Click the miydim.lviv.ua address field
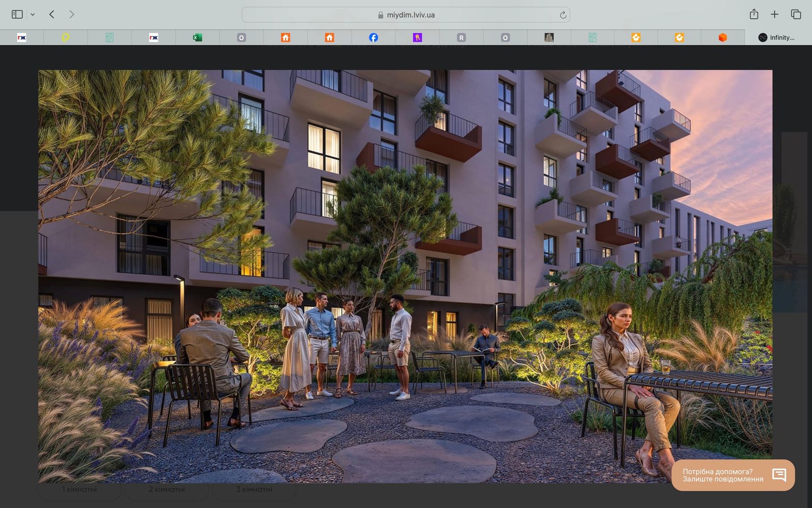Image resolution: width=812 pixels, height=508 pixels. 405,15
